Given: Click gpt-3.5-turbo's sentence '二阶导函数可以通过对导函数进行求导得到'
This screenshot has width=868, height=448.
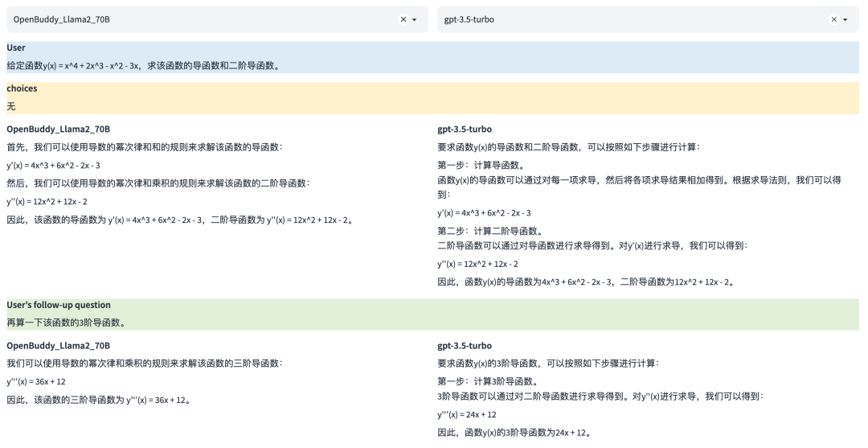Looking at the screenshot, I should pyautogui.click(x=592, y=246).
